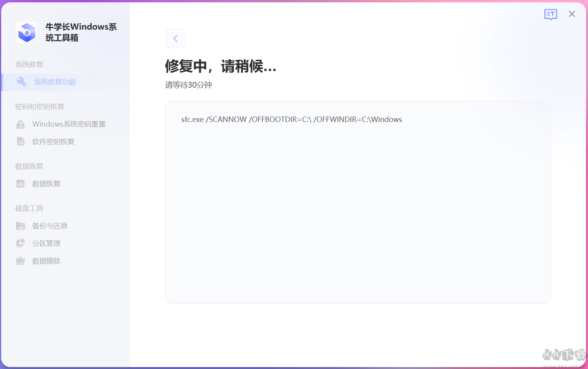Viewport: 588px width, 369px height.
Task: Expand the 系统修复 section header
Action: [x=28, y=64]
